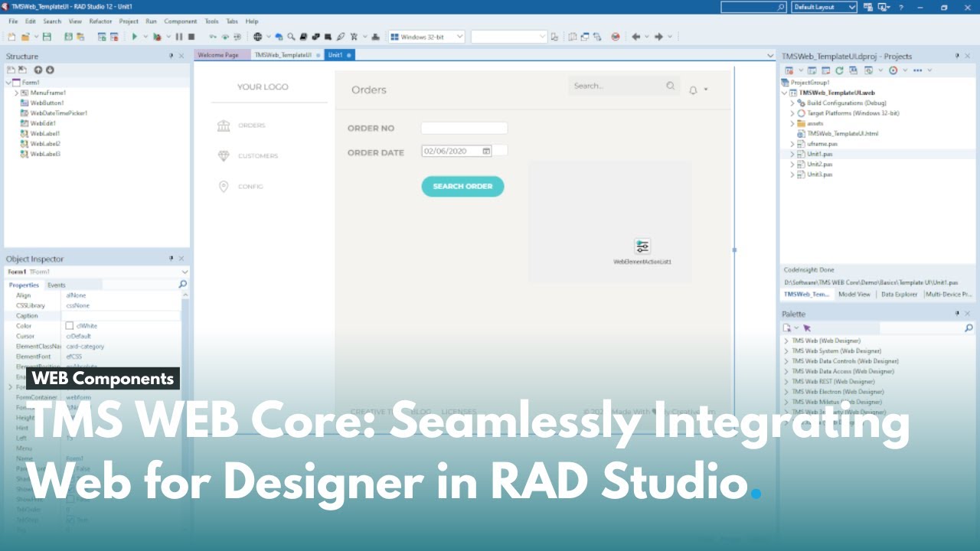Image resolution: width=980 pixels, height=551 pixels.
Task: Click the CUSTOMERS navigation link
Action: (x=258, y=156)
